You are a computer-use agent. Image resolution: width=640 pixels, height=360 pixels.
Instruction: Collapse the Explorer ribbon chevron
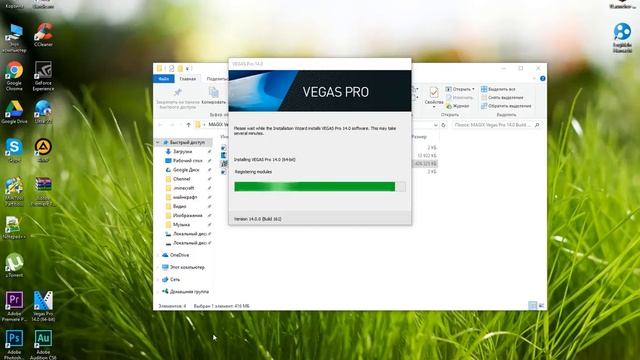coord(534,78)
